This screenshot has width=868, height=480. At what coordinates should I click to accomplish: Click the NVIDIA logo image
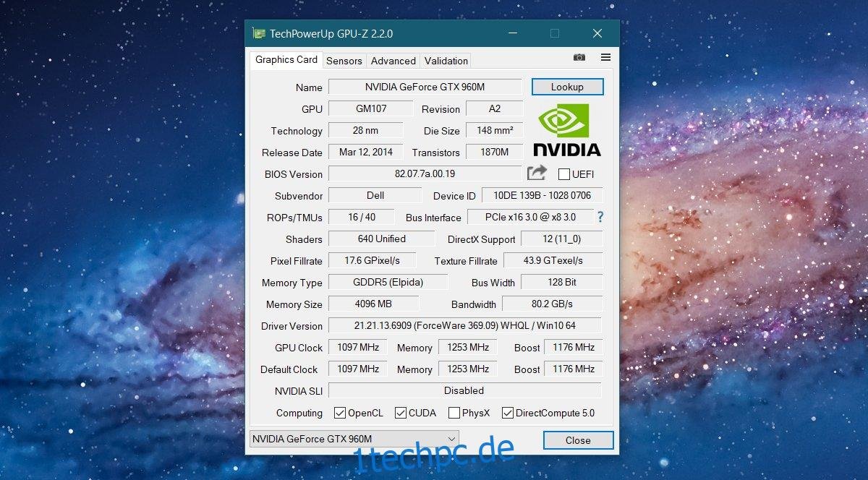tap(567, 130)
